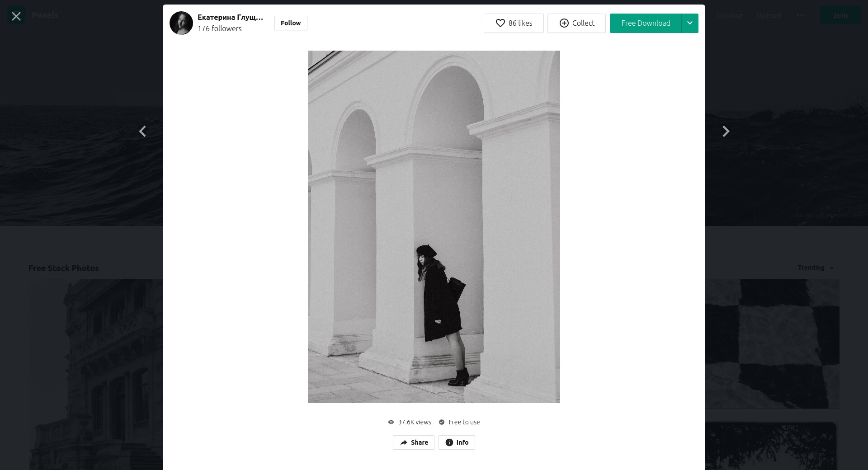Open Екатерина Глущ... profile name link
This screenshot has width=868, height=470.
pos(230,18)
